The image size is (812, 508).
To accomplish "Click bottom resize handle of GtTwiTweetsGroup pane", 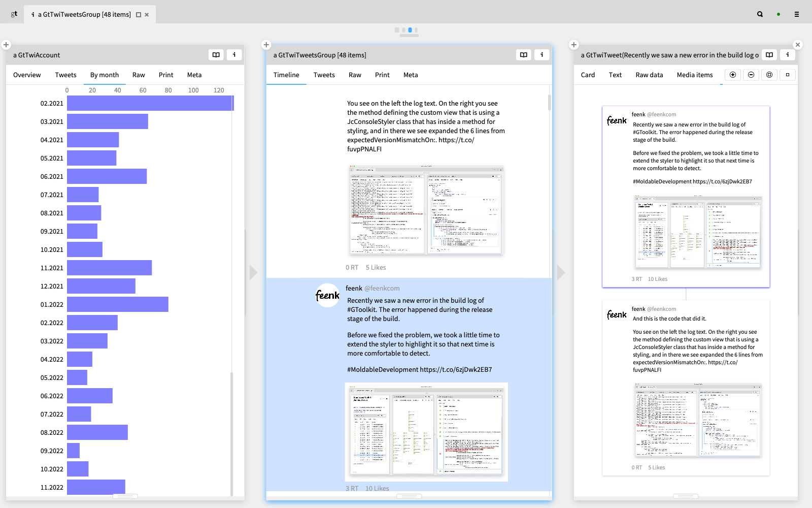I will tap(409, 496).
